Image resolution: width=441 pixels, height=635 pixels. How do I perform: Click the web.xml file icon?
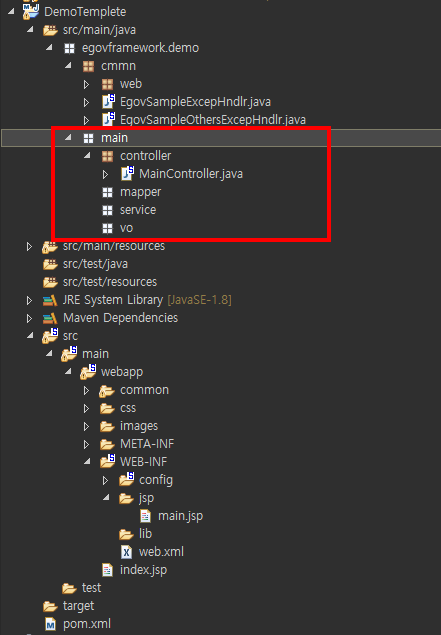pyautogui.click(x=126, y=552)
